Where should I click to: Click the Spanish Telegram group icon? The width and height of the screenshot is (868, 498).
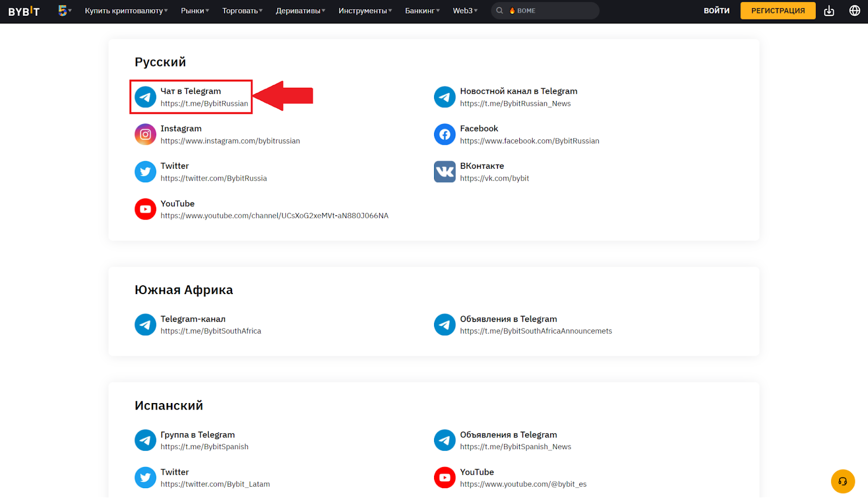[145, 440]
